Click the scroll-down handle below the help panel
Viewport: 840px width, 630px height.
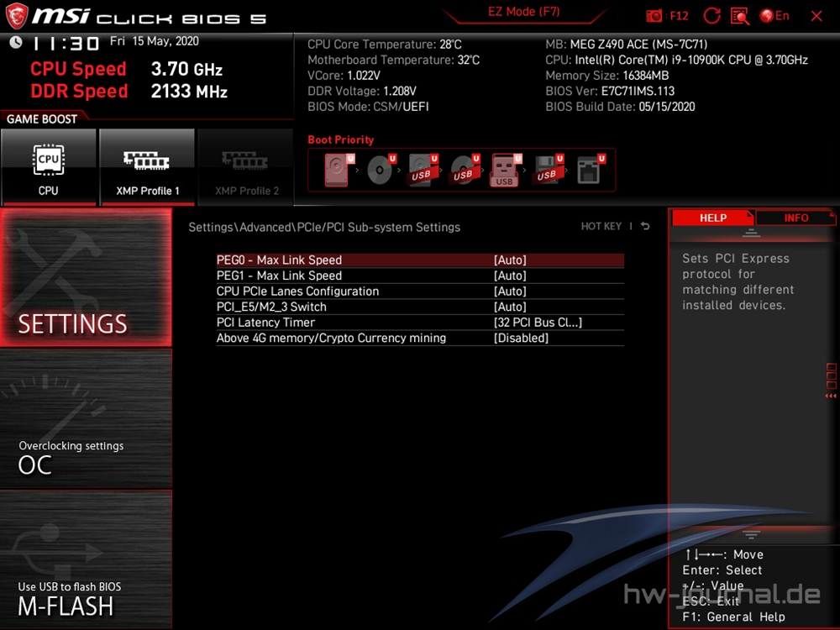click(751, 534)
